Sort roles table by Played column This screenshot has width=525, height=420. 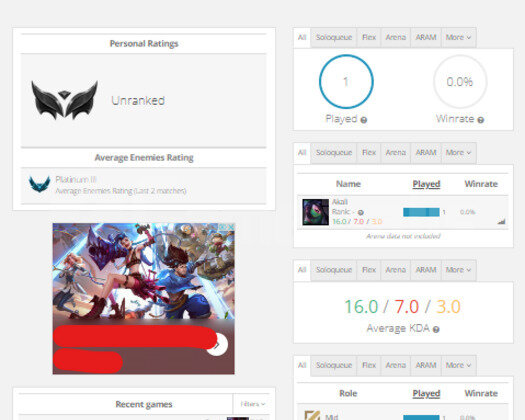(x=426, y=394)
